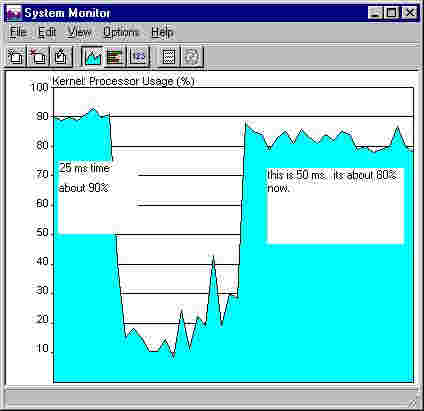
Task: Click the System Monitor title bar icon
Action: pyautogui.click(x=14, y=13)
